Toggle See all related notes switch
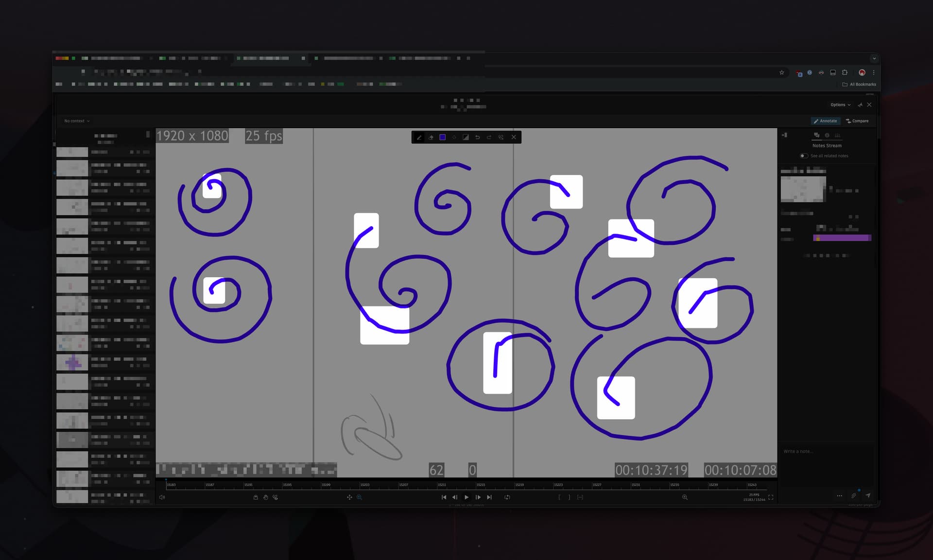Screen dimensions: 933x560 click(x=804, y=156)
